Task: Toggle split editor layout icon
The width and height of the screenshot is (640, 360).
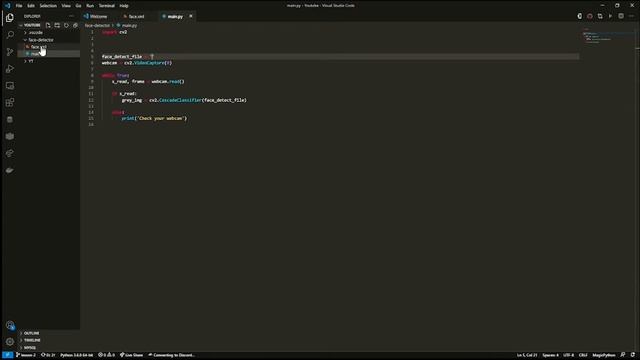Action: coord(621,16)
